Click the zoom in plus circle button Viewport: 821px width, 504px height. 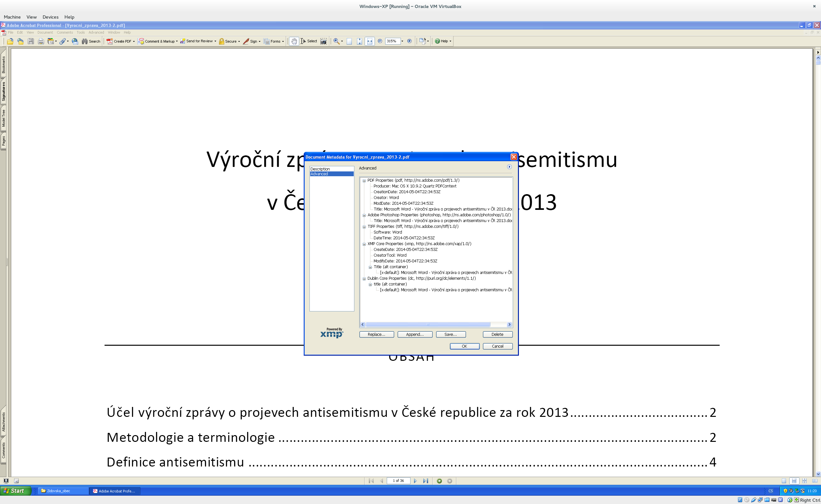click(409, 41)
